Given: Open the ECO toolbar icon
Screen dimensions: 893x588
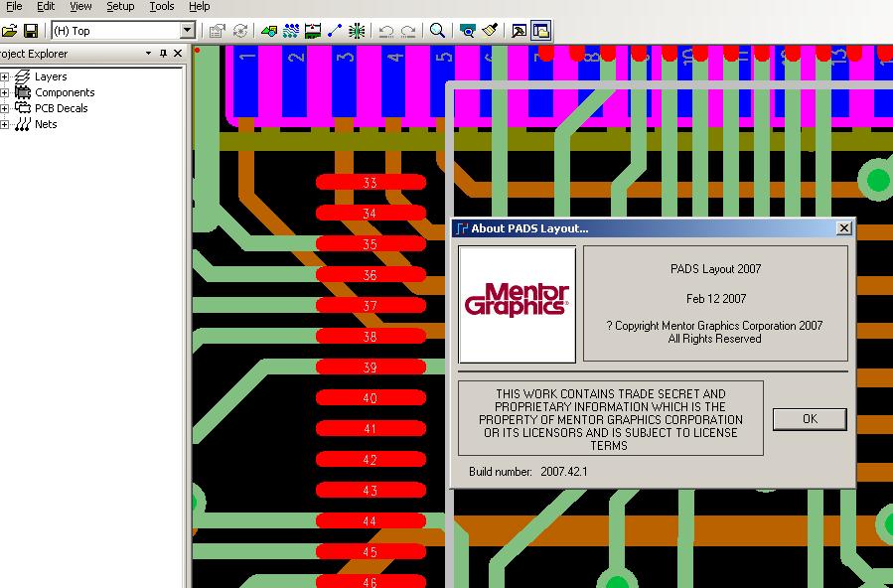Looking at the screenshot, I should [335, 30].
